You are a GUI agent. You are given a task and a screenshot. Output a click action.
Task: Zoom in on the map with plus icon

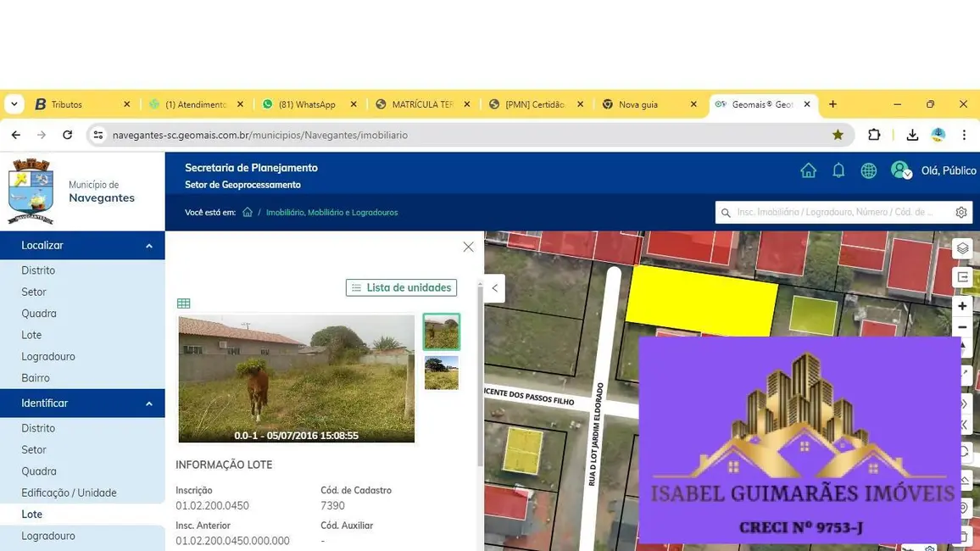point(962,305)
